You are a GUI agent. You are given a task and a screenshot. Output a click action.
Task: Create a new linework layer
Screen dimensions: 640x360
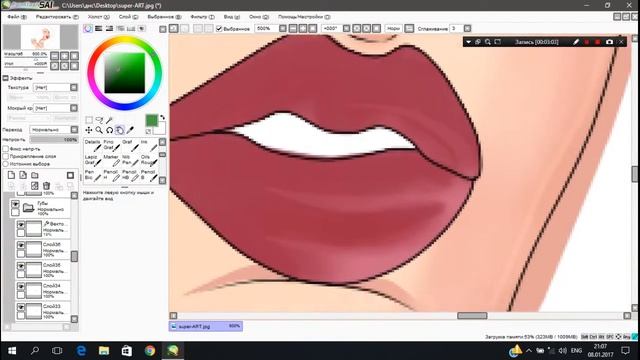[x=23, y=175]
